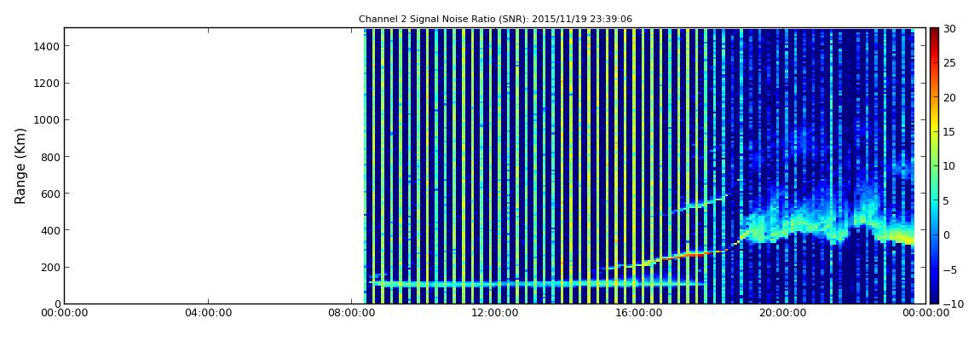980x347 pixels.
Task: Click the 400 range tick label
Action: click(49, 231)
